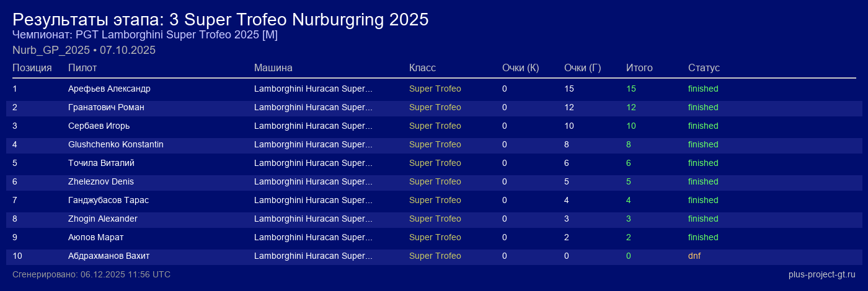The width and height of the screenshot is (868, 291).
Task: Click the Позиция column header
Action: click(32, 67)
